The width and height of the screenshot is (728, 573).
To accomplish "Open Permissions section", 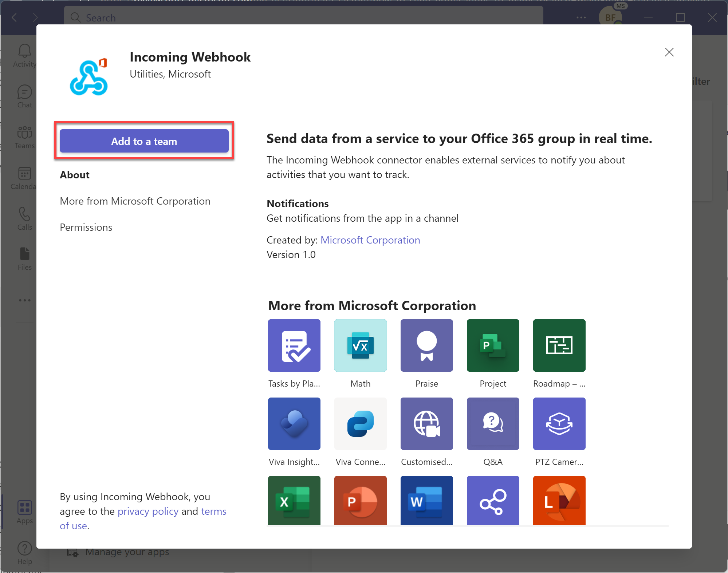I will tap(86, 226).
